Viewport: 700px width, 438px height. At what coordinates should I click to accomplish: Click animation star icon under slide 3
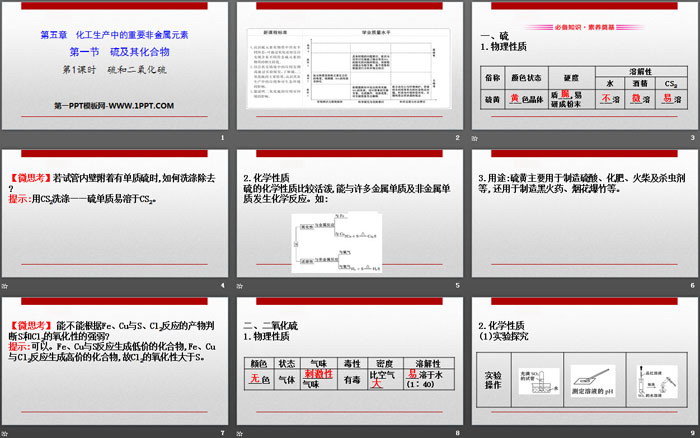475,138
